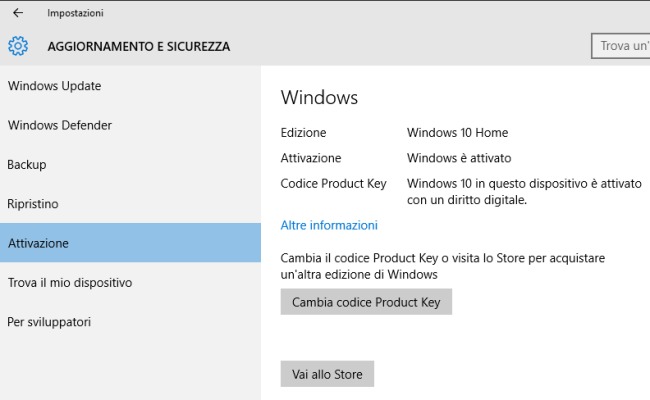Select Windows Defender in the sidebar
Screen dimensions: 650x400
[x=59, y=125]
